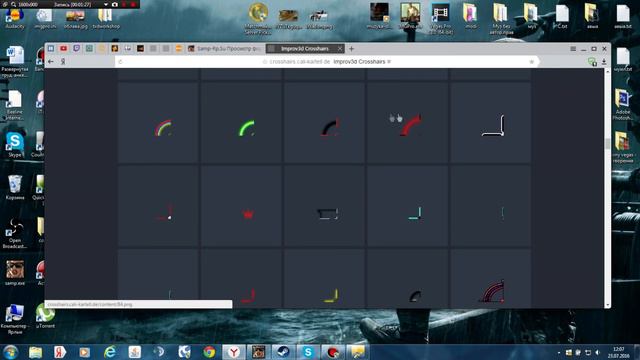Open Google Chrome from the taskbar
The width and height of the screenshot is (640, 360).
click(x=209, y=352)
